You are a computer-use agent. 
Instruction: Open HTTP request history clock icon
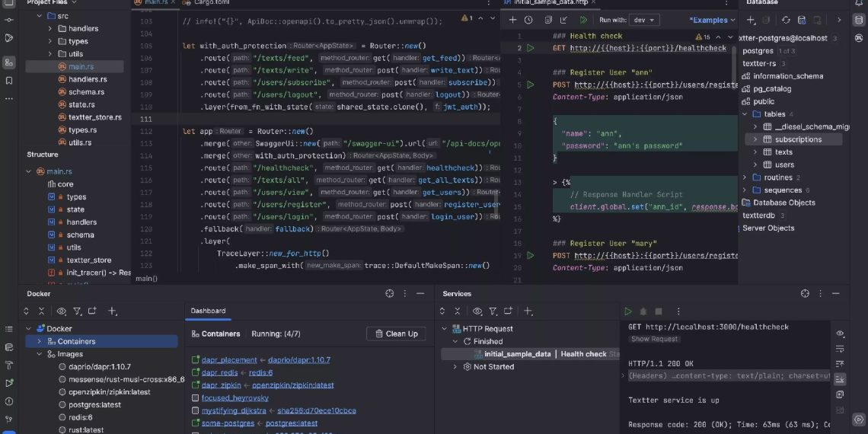click(x=528, y=20)
